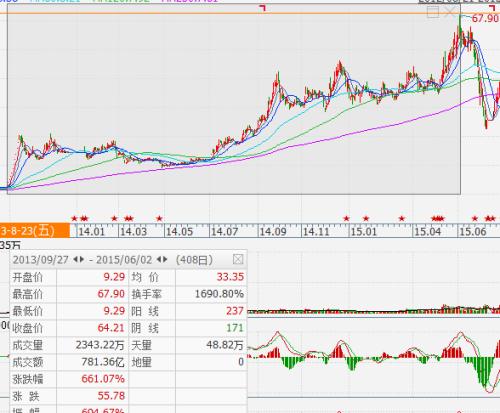The width and height of the screenshot is (500, 413).
Task: Click the red star above 14.05
Action: pos(159,219)
